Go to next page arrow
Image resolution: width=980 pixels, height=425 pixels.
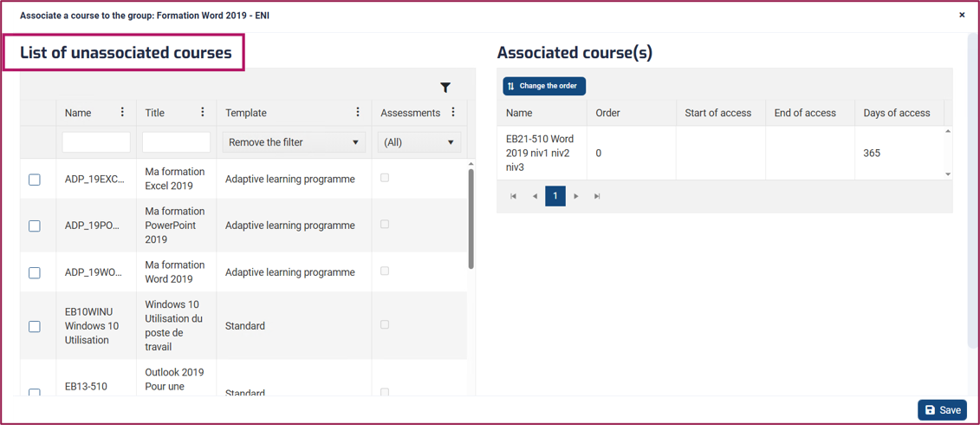click(576, 196)
